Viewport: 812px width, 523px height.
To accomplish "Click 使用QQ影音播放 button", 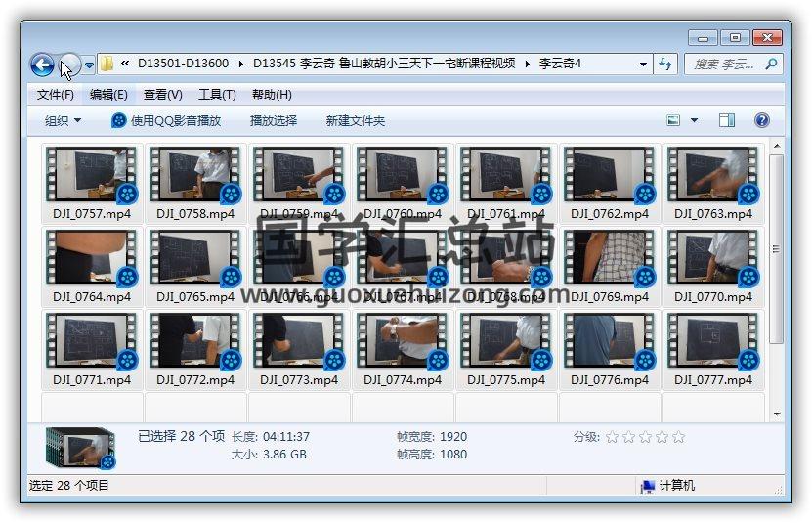I will coord(166,120).
